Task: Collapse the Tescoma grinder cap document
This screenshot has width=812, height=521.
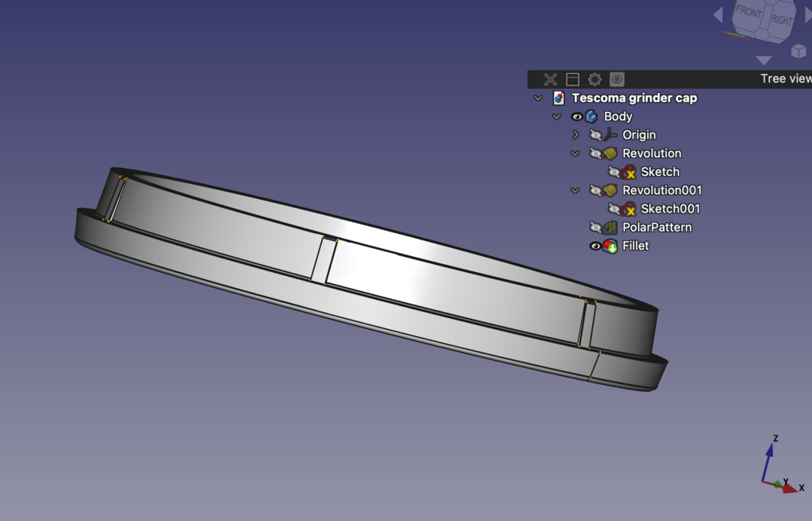Action: pos(538,98)
